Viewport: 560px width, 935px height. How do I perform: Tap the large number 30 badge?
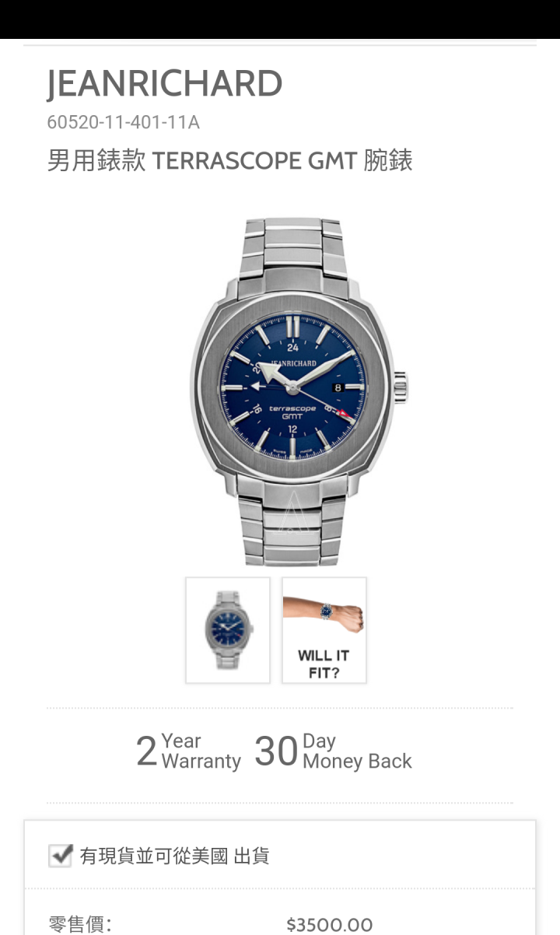point(276,751)
